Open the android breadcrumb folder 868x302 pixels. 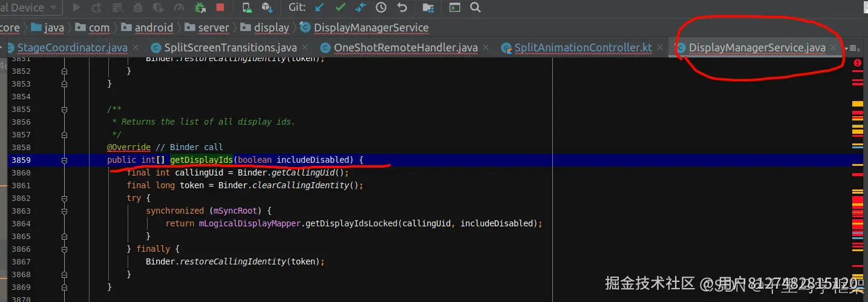[147, 27]
